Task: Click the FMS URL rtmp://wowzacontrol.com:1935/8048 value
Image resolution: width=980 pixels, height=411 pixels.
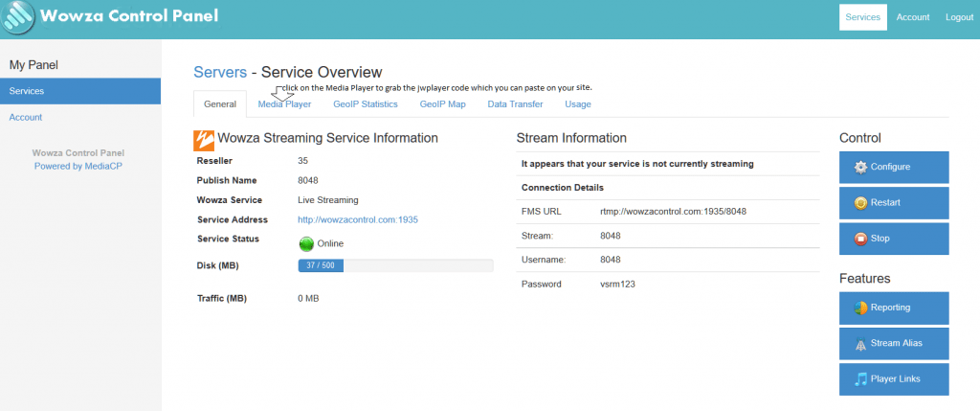Action: pos(673,212)
